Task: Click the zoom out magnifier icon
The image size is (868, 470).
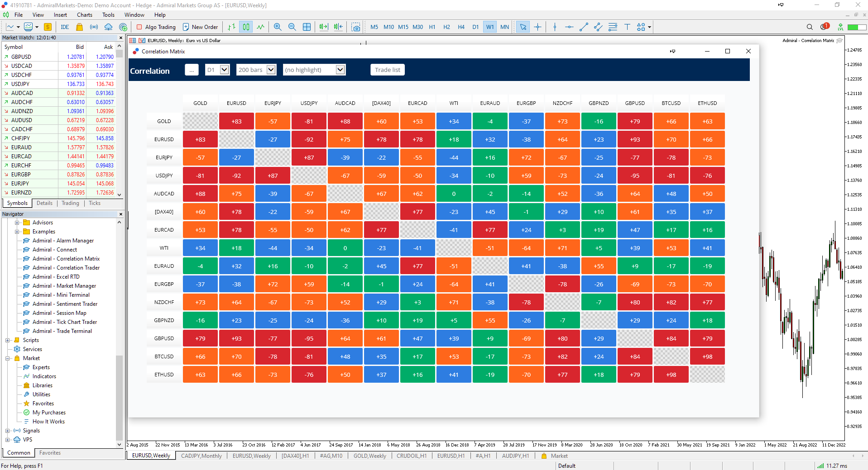Action: [x=292, y=27]
